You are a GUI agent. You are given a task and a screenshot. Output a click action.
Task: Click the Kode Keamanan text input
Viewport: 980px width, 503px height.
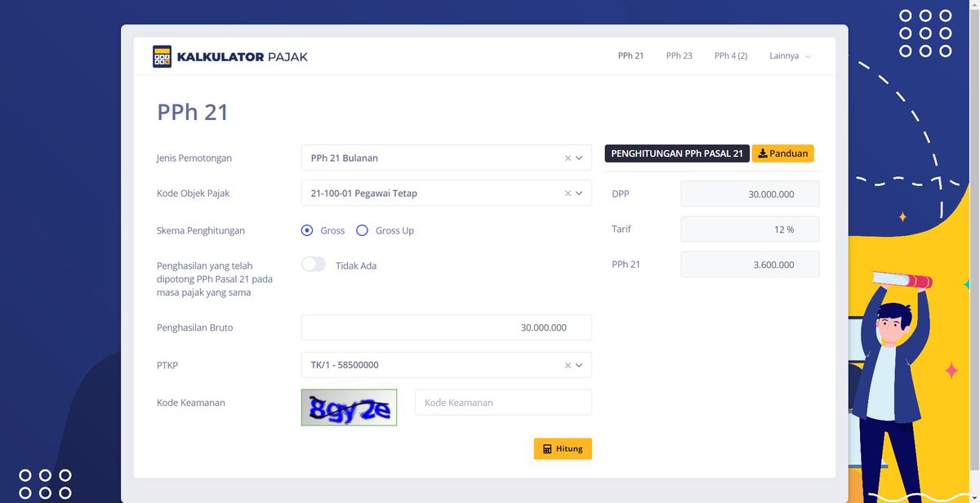coord(503,403)
